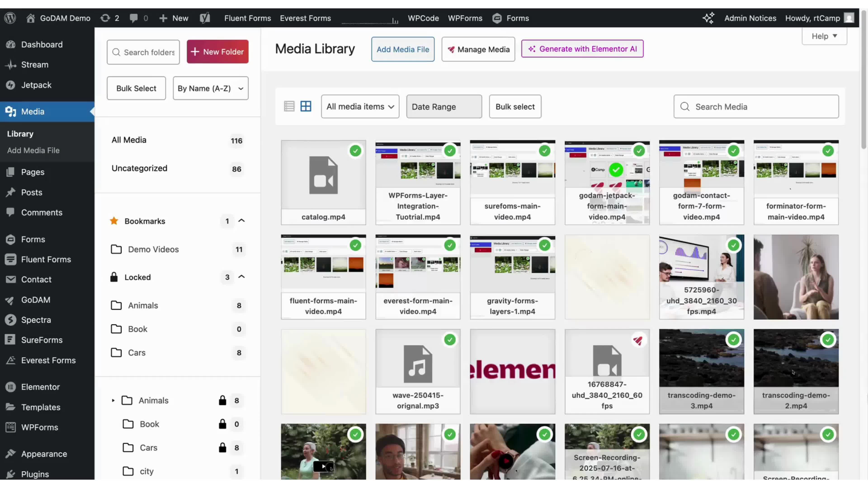Screen dimensions: 868x488
Task: Click Fluent Forms in the admin bar
Action: pyautogui.click(x=247, y=18)
